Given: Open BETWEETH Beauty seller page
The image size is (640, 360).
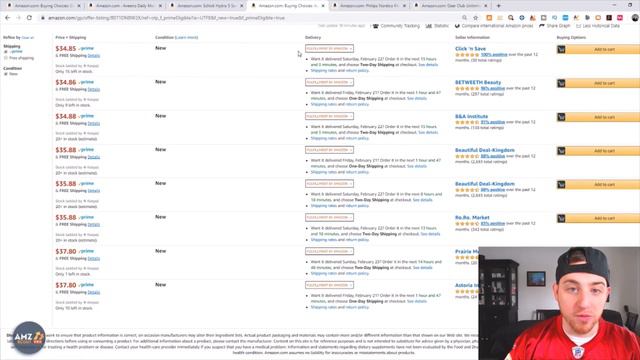Looking at the screenshot, I should 478,82.
